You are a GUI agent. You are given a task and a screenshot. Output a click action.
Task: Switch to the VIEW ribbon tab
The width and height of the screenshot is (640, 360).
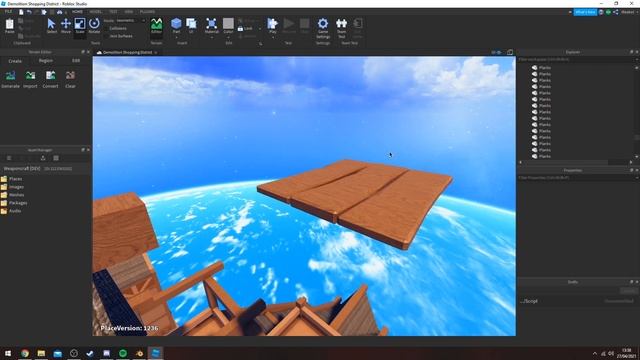[x=129, y=12]
